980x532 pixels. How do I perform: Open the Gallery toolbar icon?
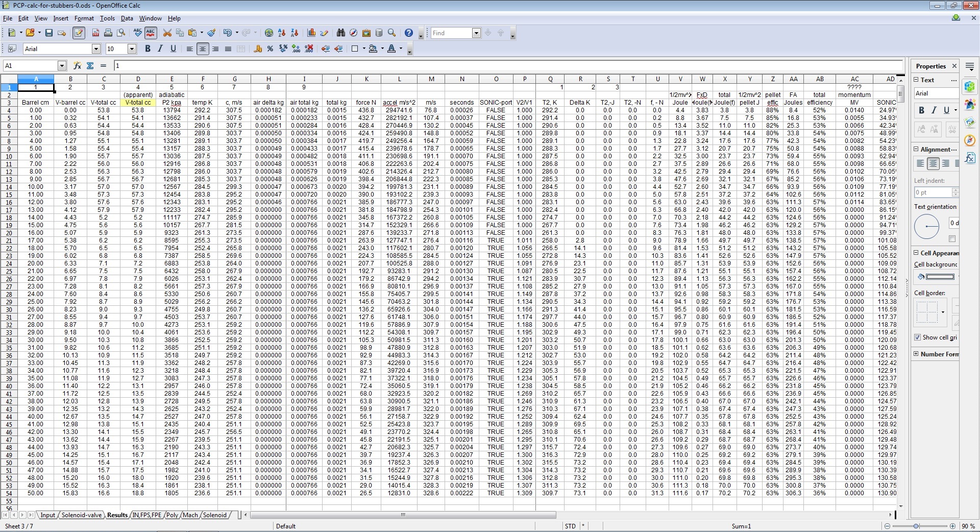(366, 33)
